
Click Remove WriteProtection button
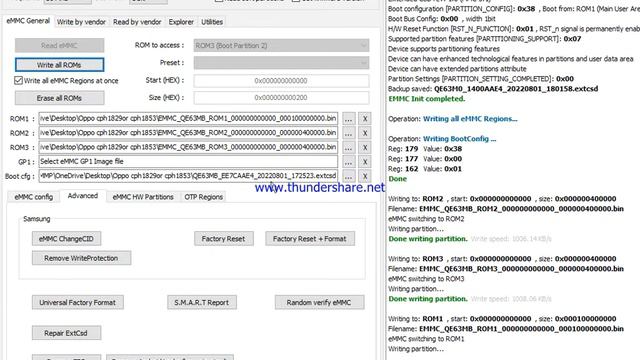coord(81,258)
